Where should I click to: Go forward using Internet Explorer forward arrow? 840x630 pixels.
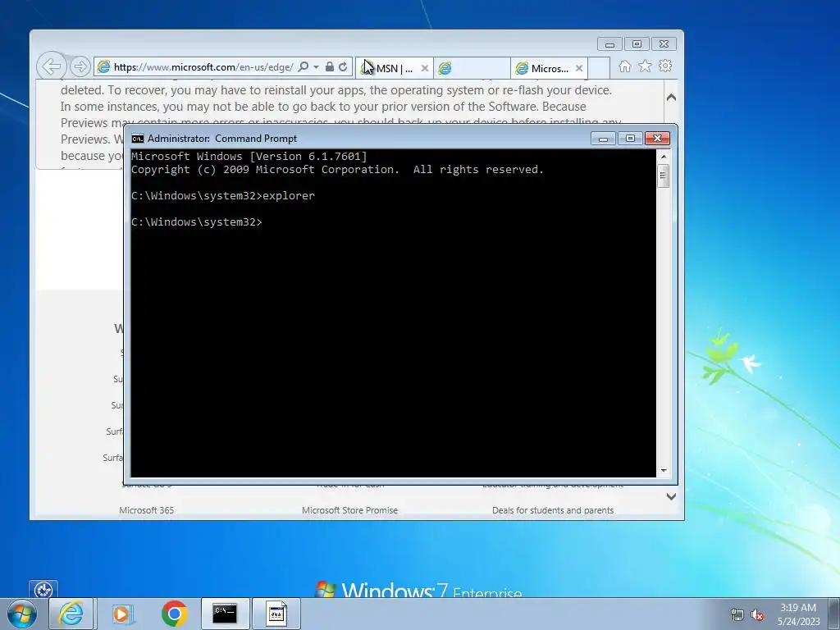click(x=80, y=66)
